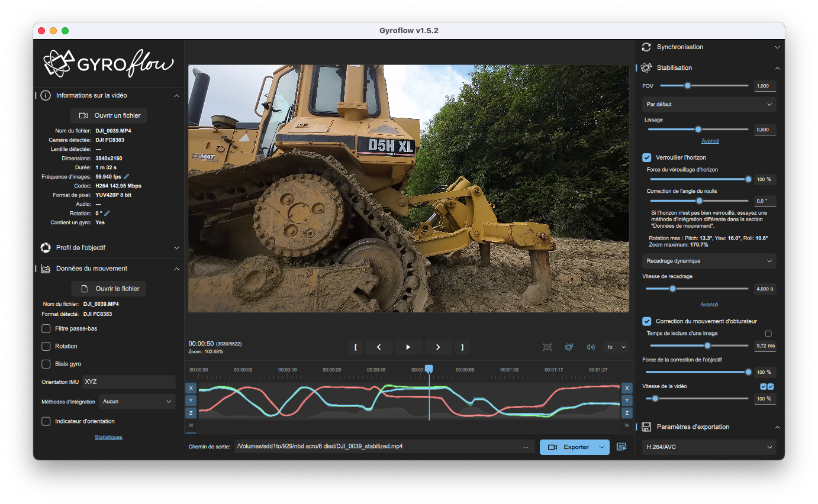
Task: Click the Synchronisation arrows icon
Action: pyautogui.click(x=646, y=47)
